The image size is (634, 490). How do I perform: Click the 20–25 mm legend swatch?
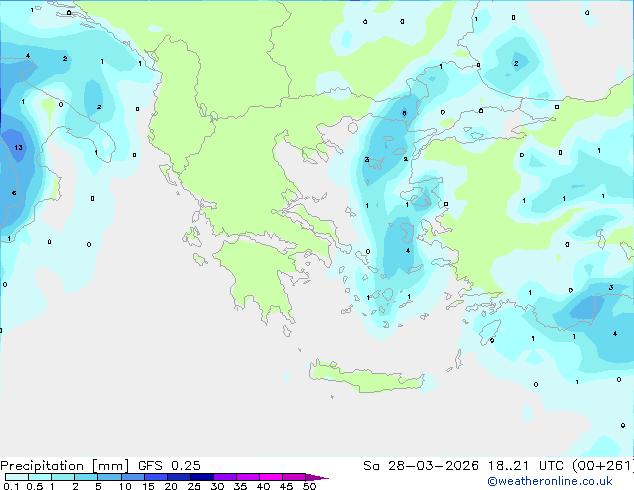178,477
